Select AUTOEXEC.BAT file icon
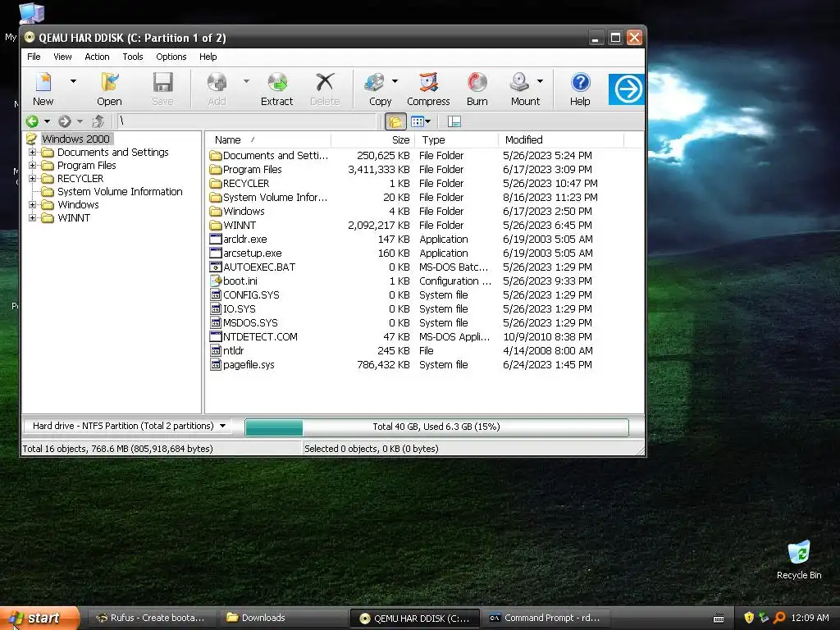 (x=216, y=267)
